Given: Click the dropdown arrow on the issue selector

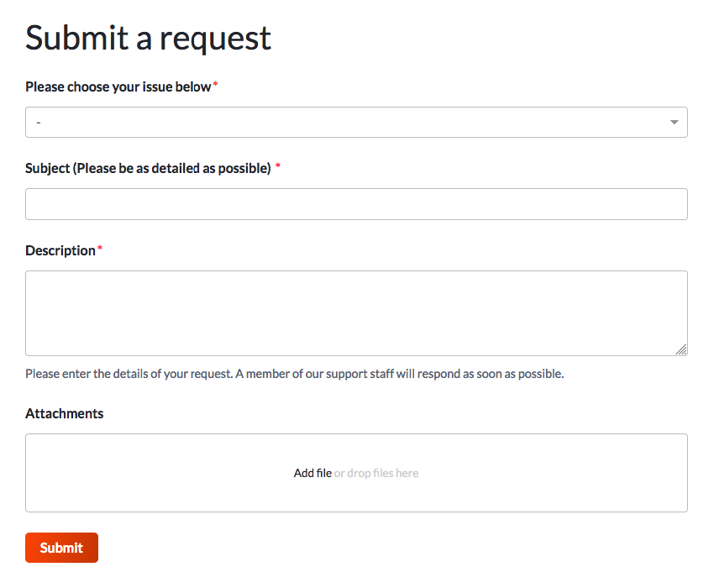Looking at the screenshot, I should [x=674, y=122].
